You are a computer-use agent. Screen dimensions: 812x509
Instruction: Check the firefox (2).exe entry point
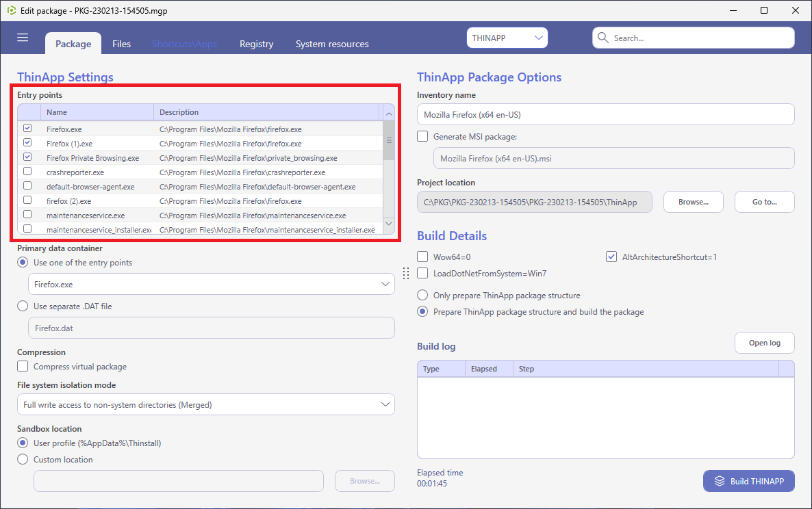27,200
